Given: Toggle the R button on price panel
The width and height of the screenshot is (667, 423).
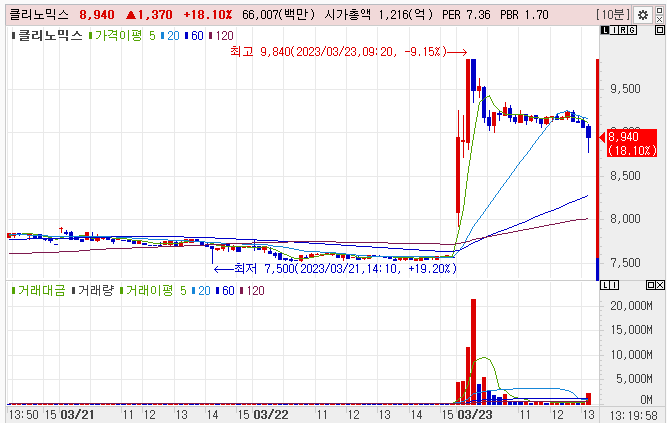Looking at the screenshot, I should pyautogui.click(x=622, y=30).
